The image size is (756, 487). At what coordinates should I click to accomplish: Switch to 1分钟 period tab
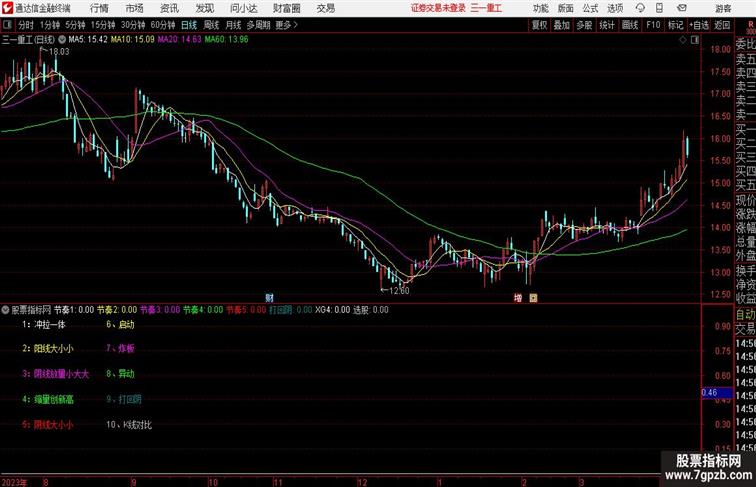click(49, 25)
